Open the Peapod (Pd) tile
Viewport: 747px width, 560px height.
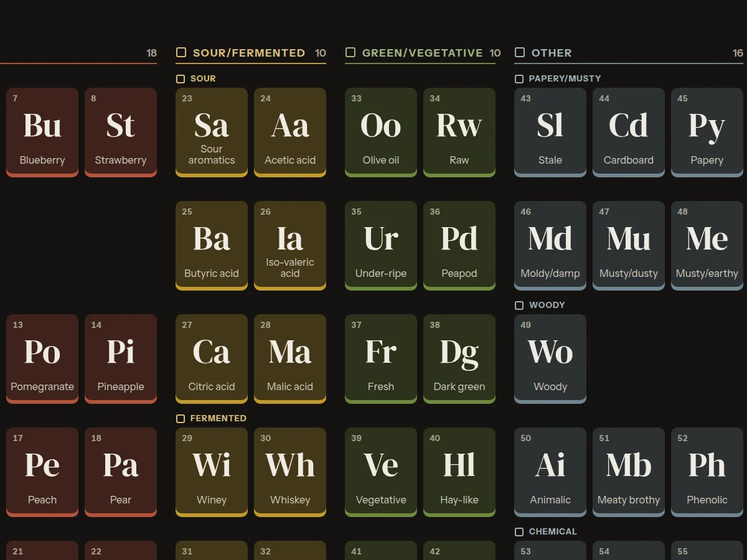pyautogui.click(x=459, y=246)
